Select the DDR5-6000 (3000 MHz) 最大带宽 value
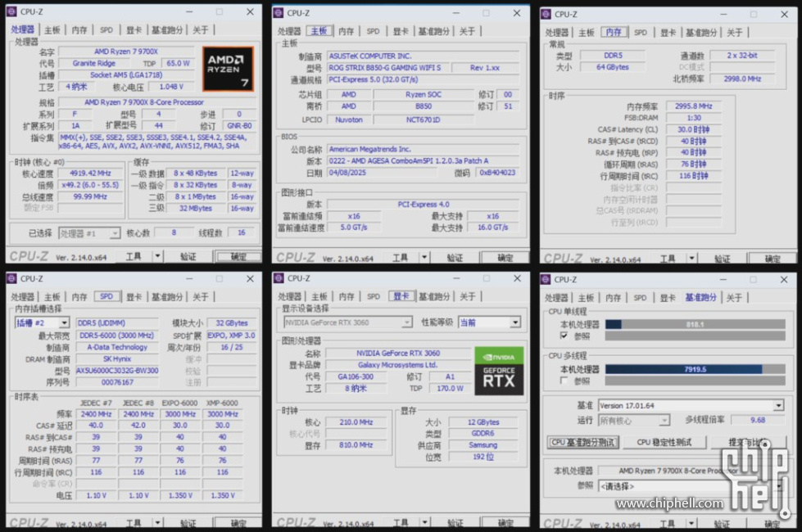The height and width of the screenshot is (532, 802). coord(116,336)
